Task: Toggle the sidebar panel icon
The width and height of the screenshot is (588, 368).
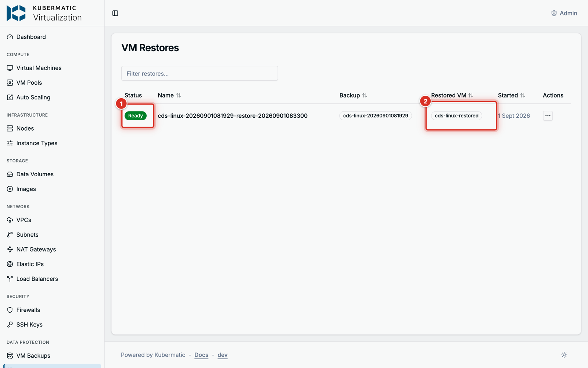Action: coord(115,13)
